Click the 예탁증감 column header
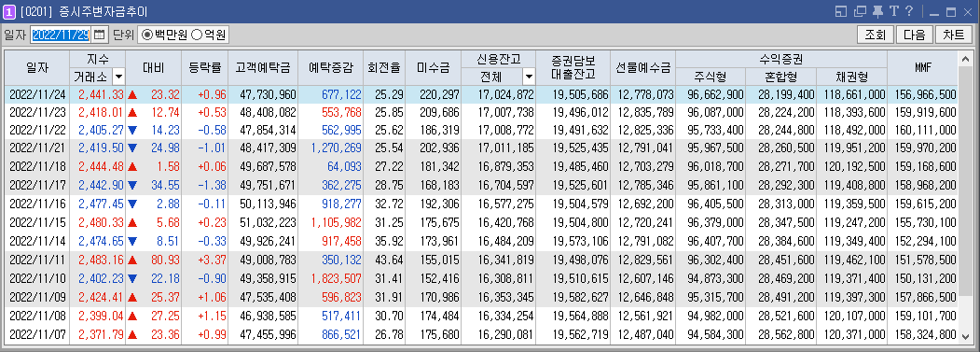The height and width of the screenshot is (352, 980). click(x=331, y=67)
